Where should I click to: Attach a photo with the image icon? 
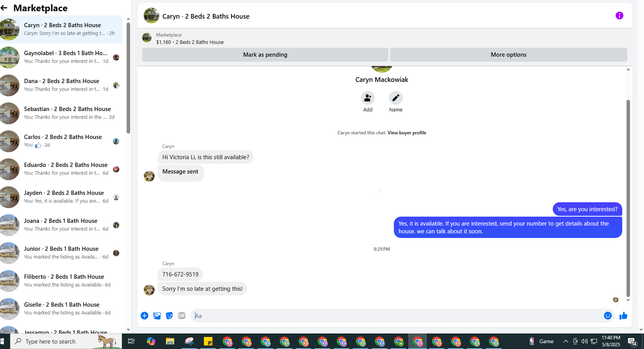point(157,316)
